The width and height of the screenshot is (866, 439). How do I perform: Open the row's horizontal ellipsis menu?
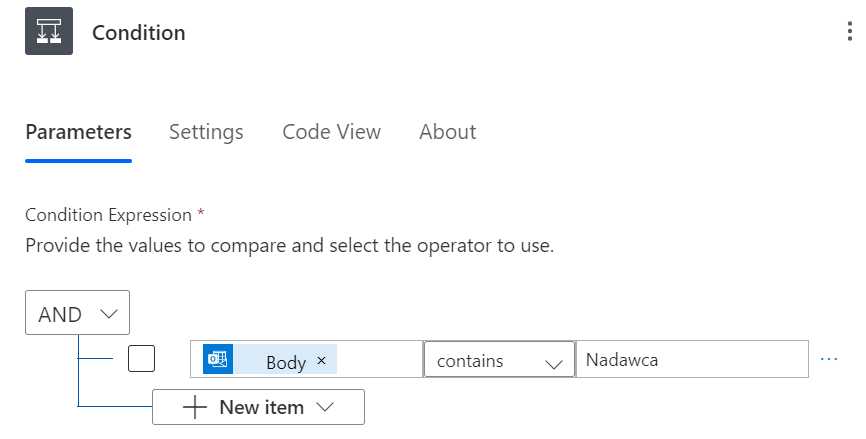829,359
